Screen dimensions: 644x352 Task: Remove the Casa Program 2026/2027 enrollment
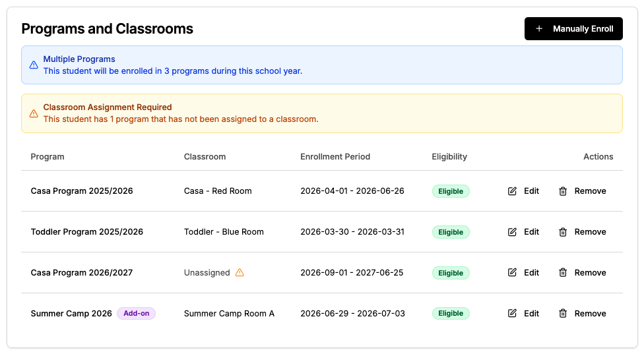pos(583,272)
